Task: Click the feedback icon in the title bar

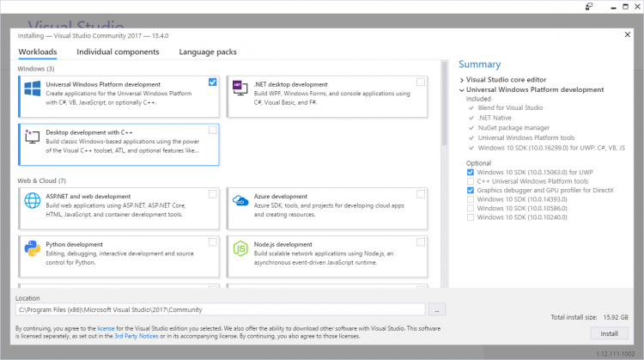Action: (x=589, y=6)
